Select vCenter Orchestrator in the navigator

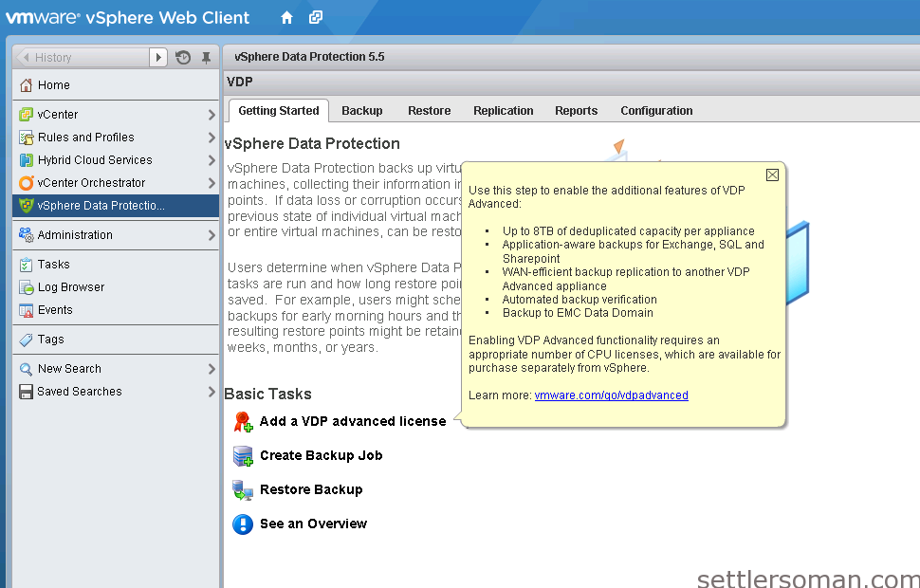click(116, 183)
